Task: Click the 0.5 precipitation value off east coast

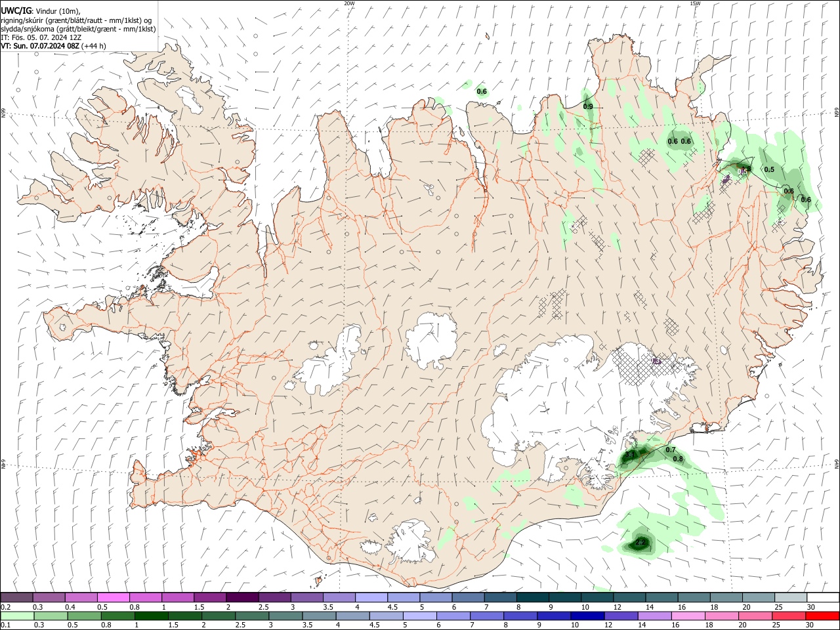Action: click(x=770, y=169)
